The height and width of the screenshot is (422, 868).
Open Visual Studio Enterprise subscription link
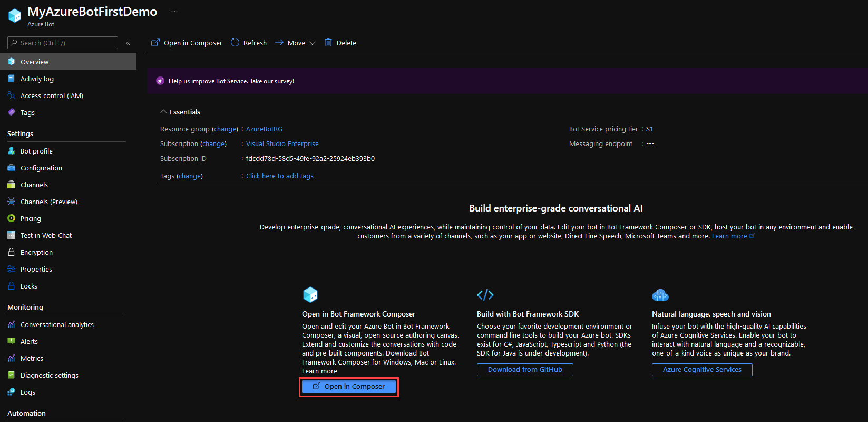(x=282, y=143)
